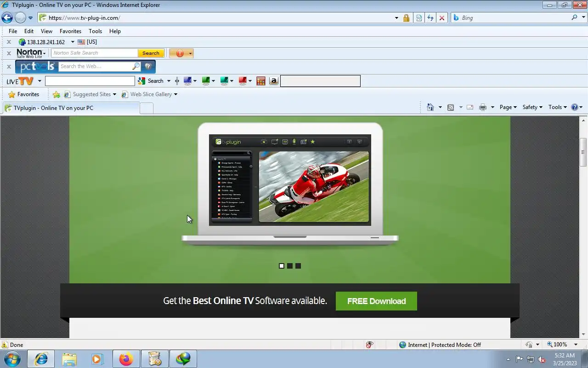Click the security lock icon in address bar

(406, 18)
